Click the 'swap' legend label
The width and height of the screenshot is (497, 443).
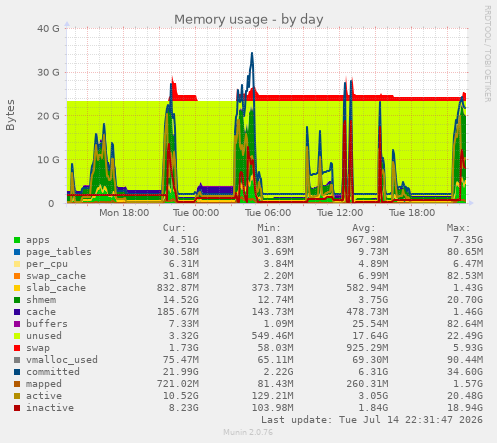coord(38,348)
